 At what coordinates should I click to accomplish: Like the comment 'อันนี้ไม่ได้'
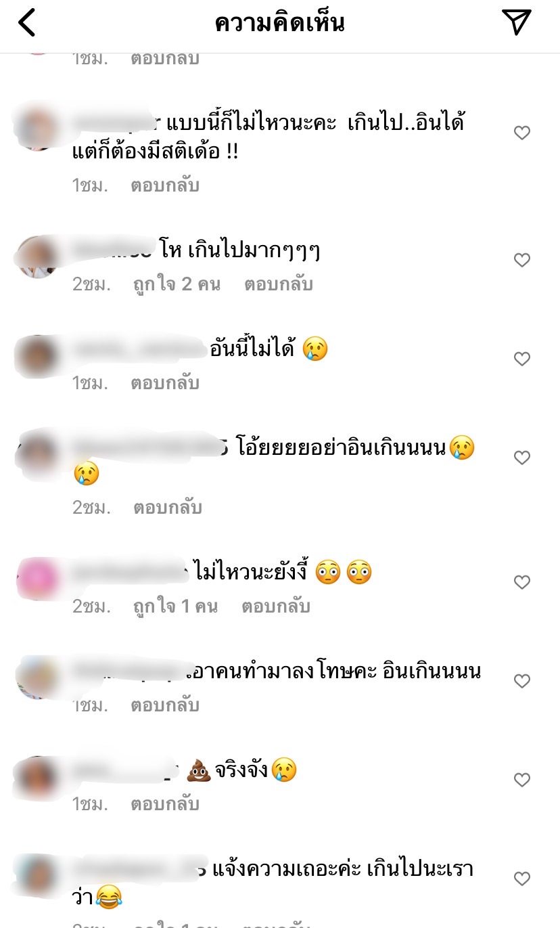click(522, 359)
